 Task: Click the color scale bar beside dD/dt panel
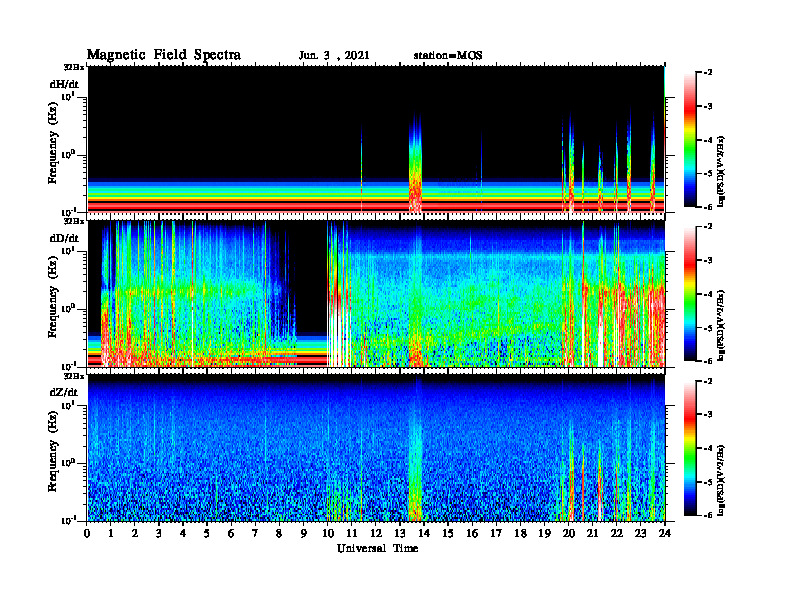689,293
